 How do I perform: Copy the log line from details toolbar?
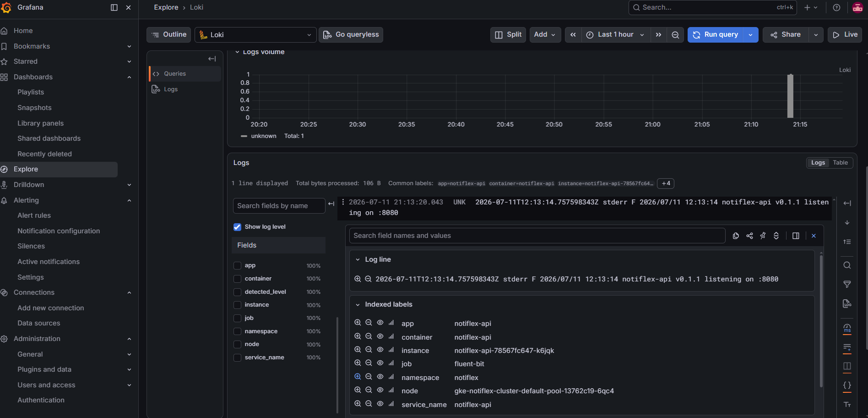pyautogui.click(x=736, y=236)
